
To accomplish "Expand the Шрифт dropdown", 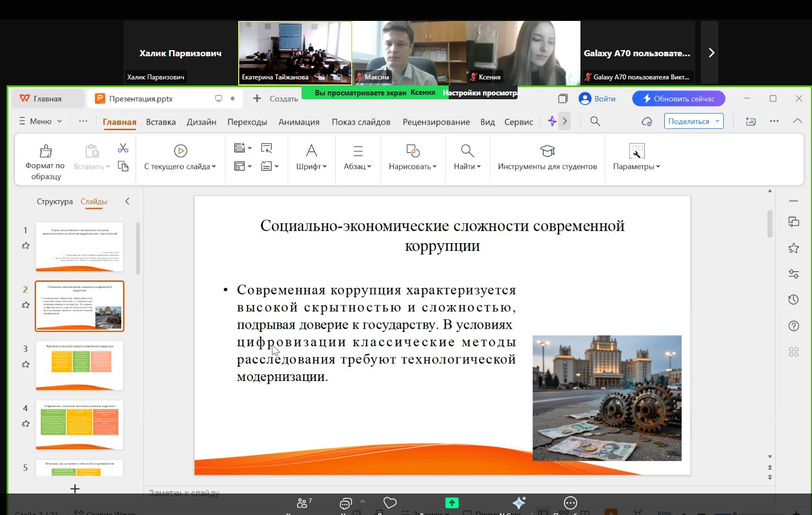I will (311, 166).
